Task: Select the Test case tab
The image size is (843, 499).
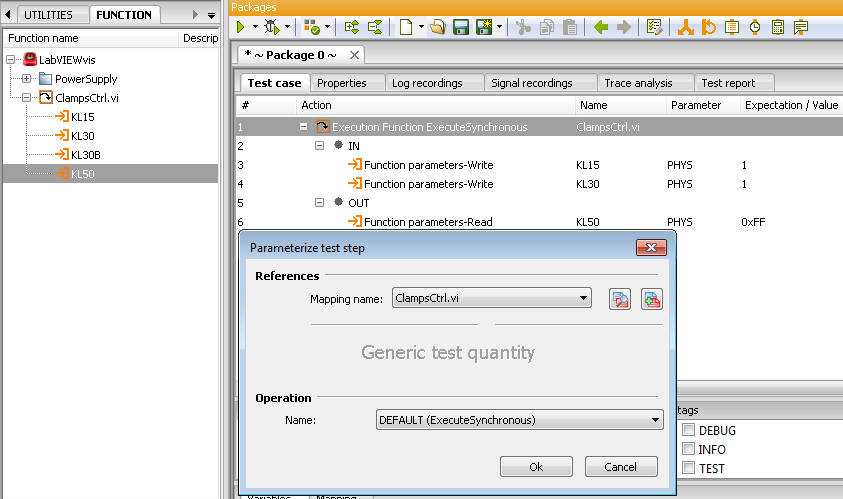Action: point(274,83)
